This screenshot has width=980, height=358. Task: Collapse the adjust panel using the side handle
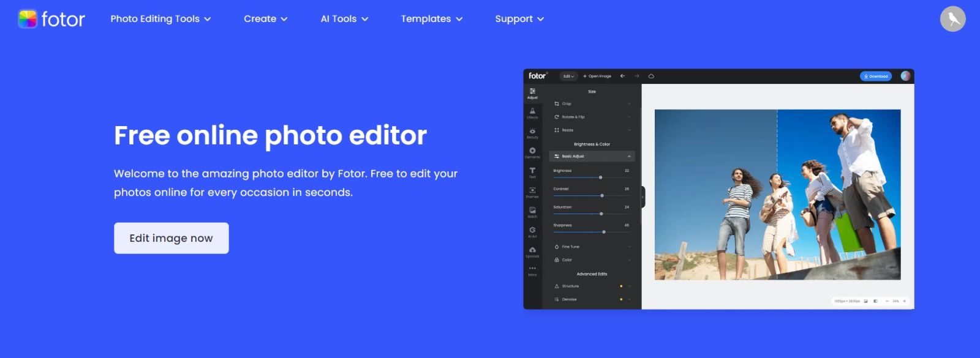click(x=643, y=197)
